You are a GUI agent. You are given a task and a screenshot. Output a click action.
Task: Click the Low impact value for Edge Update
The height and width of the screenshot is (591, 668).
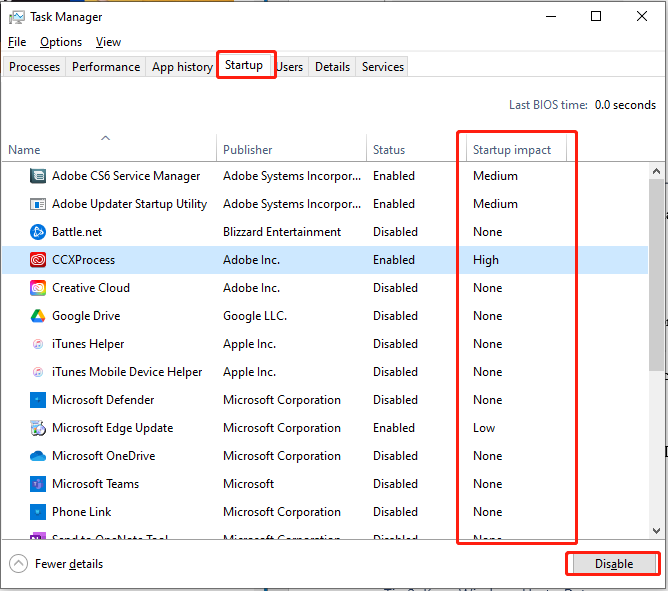pyautogui.click(x=484, y=428)
